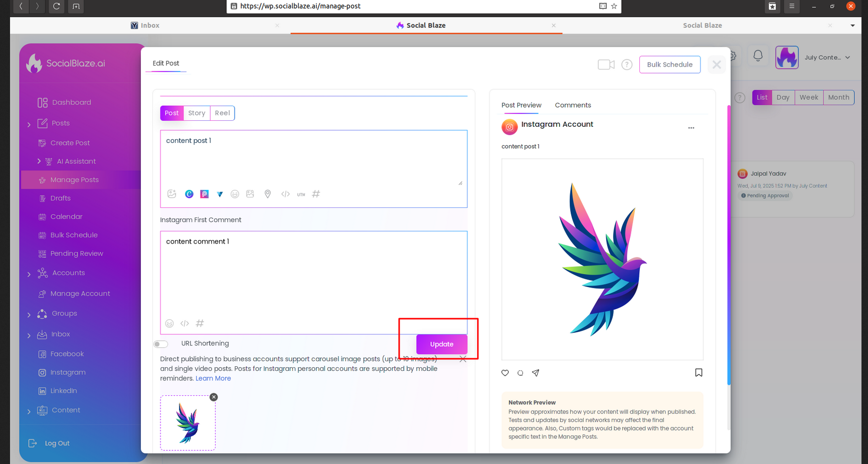
Task: Click the post content text area
Action: [x=313, y=158]
